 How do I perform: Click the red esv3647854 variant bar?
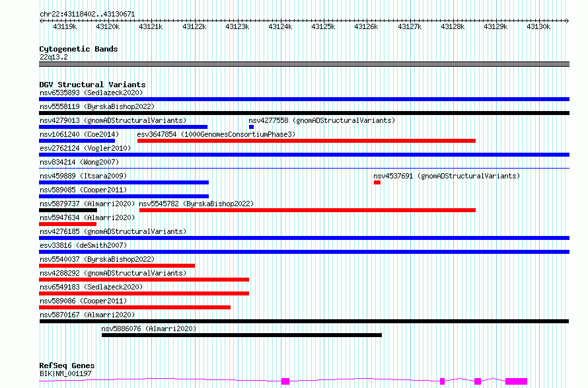pos(307,141)
